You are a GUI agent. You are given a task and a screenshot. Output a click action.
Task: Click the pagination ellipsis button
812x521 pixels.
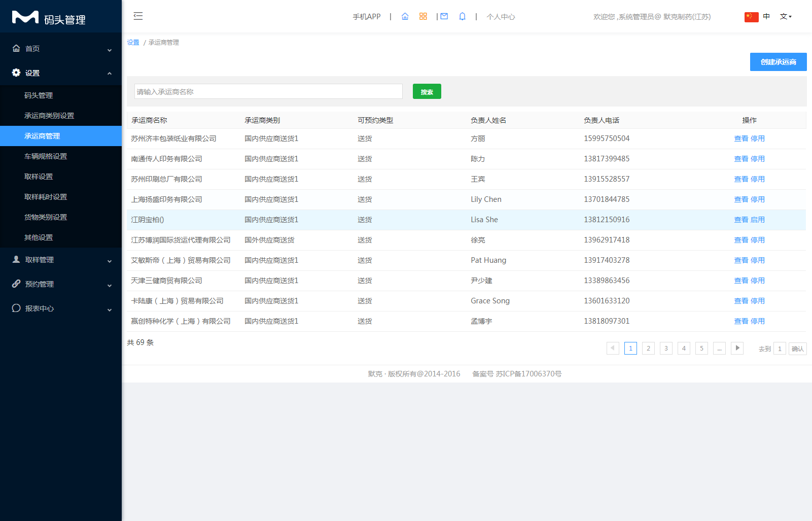[719, 348]
